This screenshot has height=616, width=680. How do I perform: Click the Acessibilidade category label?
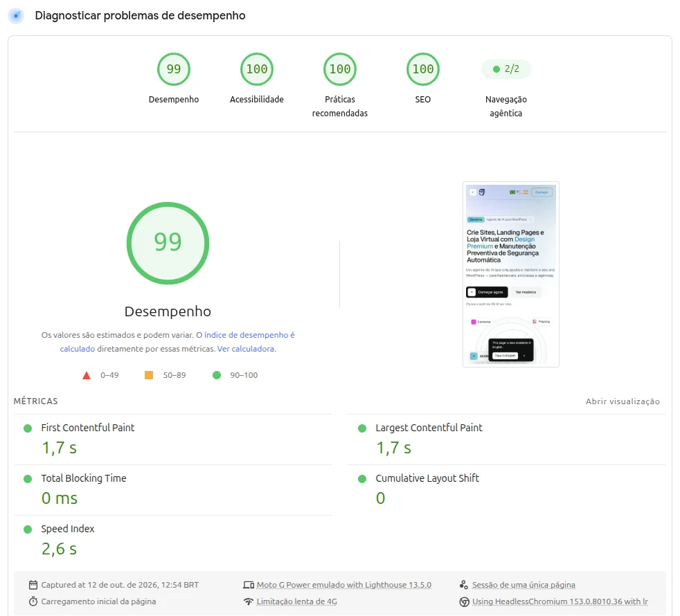257,99
